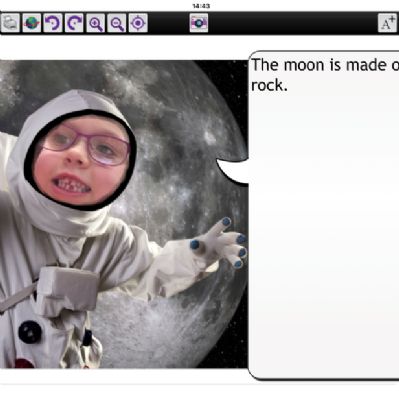Select the speech bubble tail pointer
Viewport: 399px width, 399px height.
232,171
